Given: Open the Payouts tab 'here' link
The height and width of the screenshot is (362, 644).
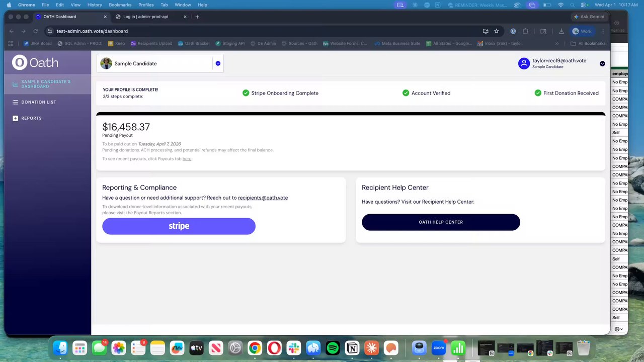Looking at the screenshot, I should (187, 159).
